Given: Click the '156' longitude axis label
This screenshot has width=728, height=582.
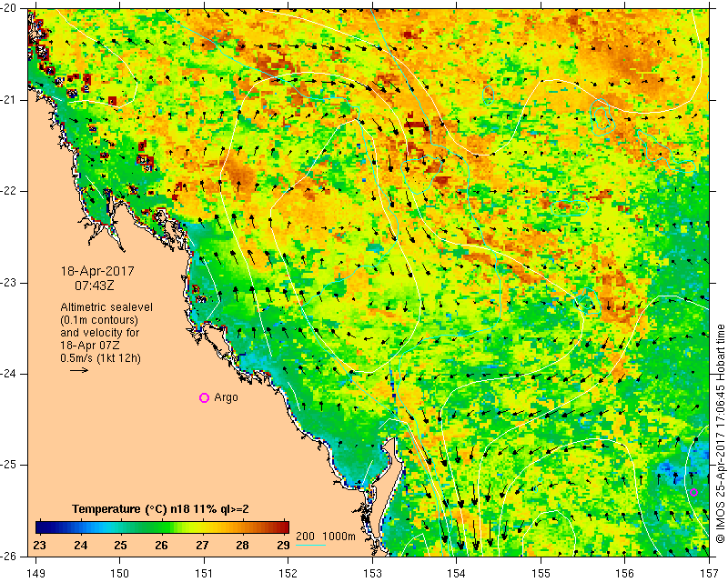Looking at the screenshot, I should [625, 574].
